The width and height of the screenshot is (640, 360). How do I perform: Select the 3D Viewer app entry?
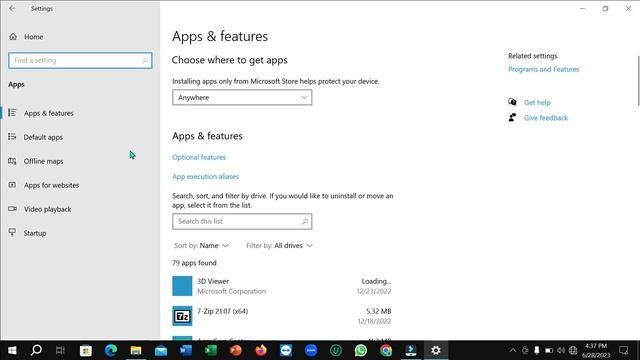pos(282,286)
